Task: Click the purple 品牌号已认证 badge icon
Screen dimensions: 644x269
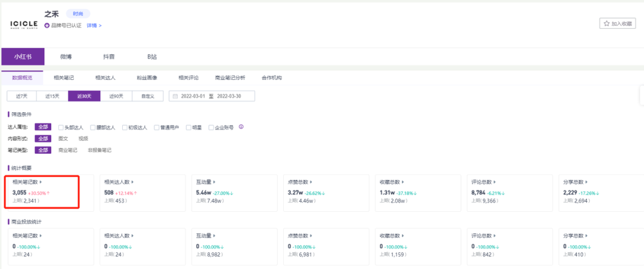Action: [47, 26]
